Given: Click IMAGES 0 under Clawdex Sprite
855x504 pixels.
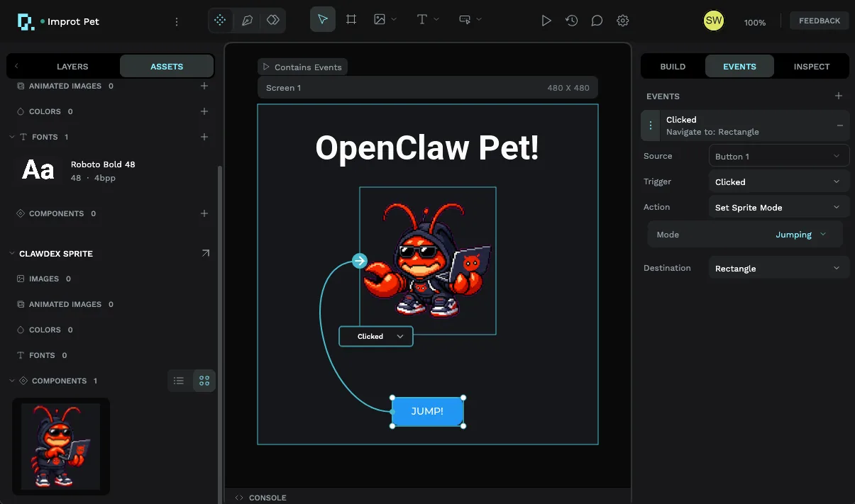Looking at the screenshot, I should [44, 279].
